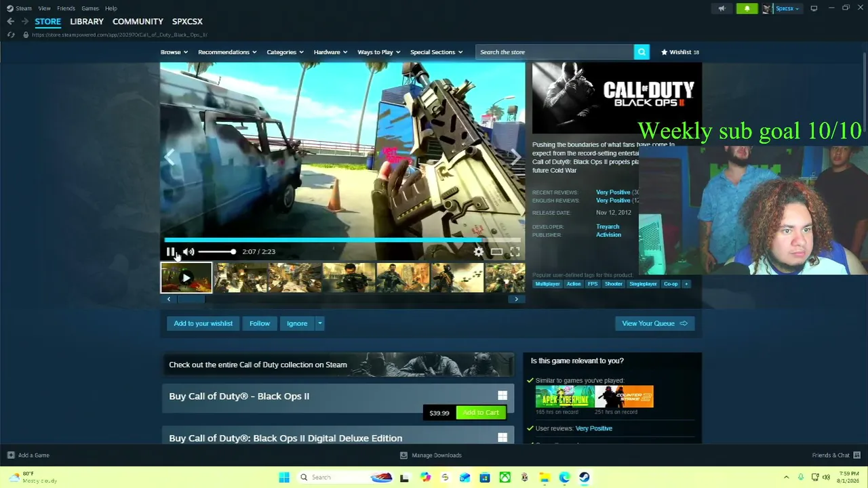Open File Explorer in the taskbar
The height and width of the screenshot is (488, 868).
click(x=545, y=477)
